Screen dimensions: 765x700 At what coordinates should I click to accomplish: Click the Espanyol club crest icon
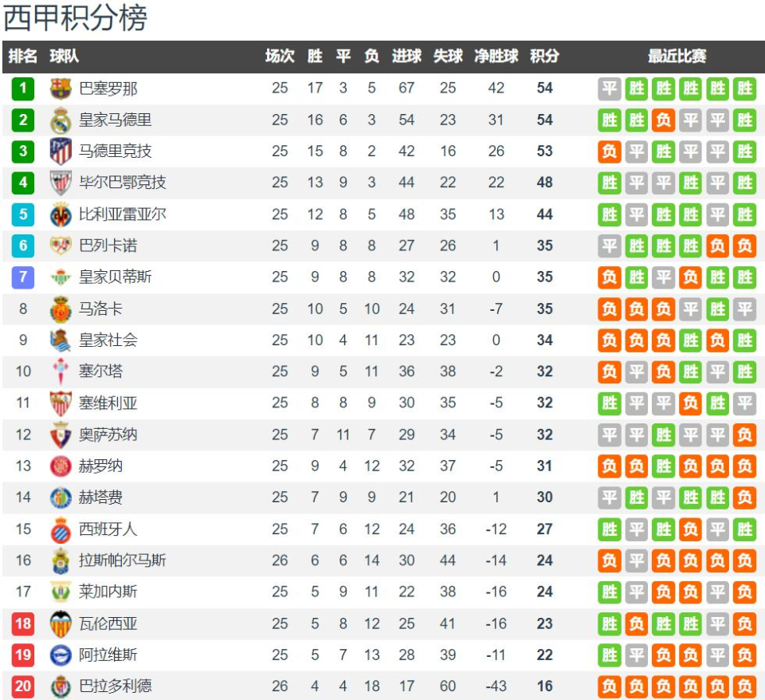coord(61,529)
